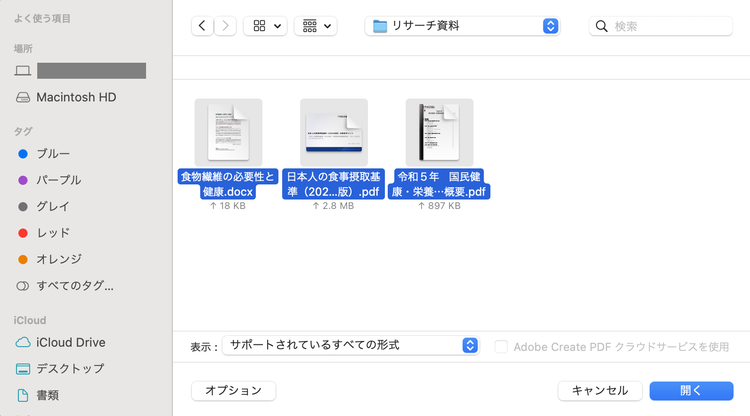Viewport: 750px width, 416px height.
Task: Show すべてのタグ in sidebar
Action: (x=74, y=285)
